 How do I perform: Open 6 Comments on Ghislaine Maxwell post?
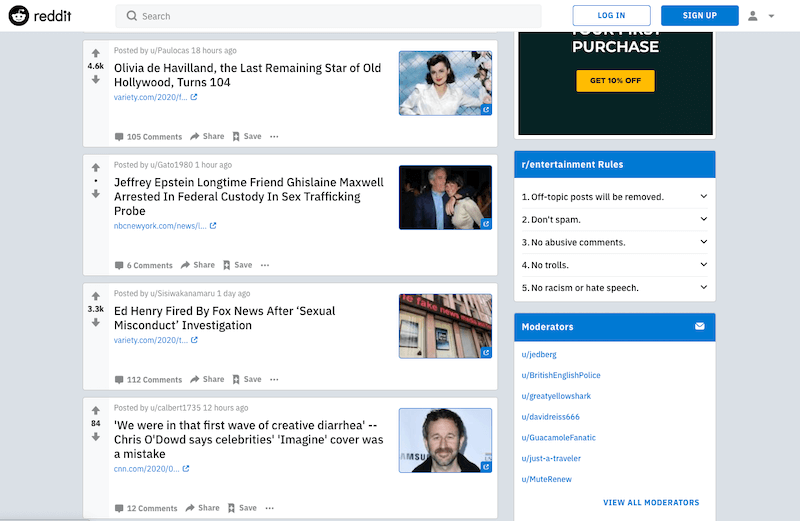click(144, 265)
